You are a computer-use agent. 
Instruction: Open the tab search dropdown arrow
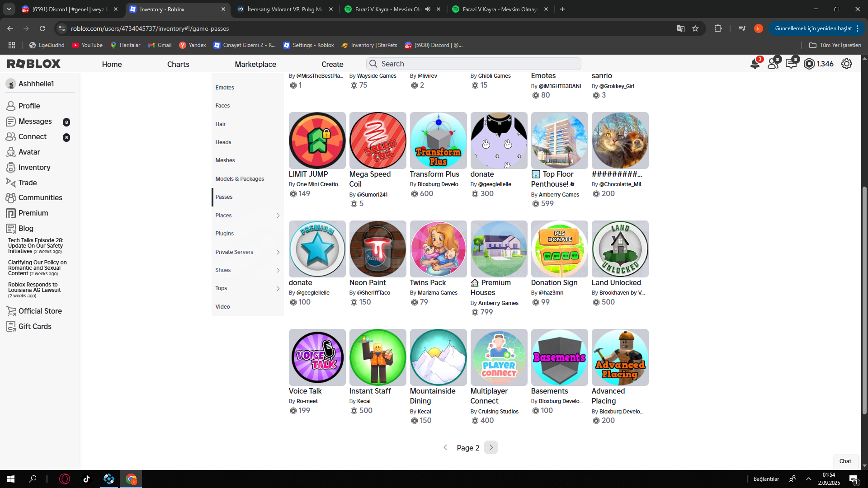[x=9, y=9]
